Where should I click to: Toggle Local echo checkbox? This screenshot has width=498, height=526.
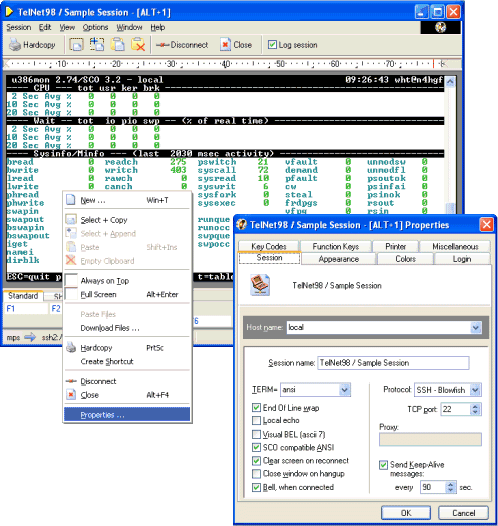(256, 420)
